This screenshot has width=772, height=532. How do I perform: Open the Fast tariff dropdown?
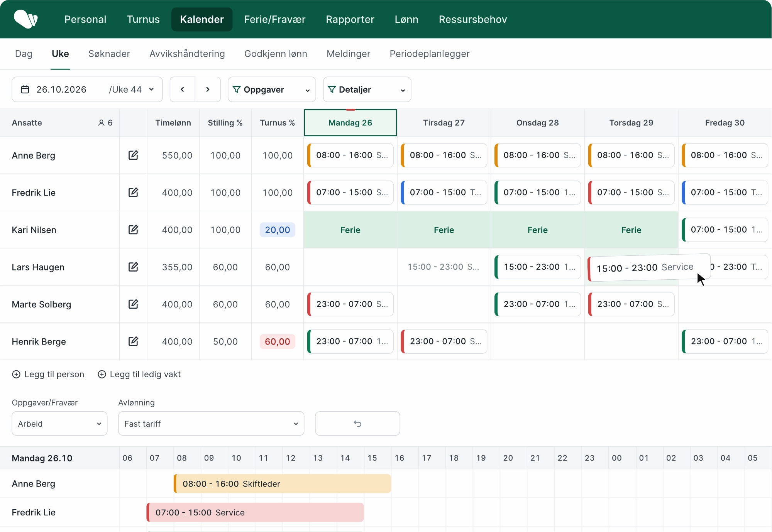click(211, 424)
